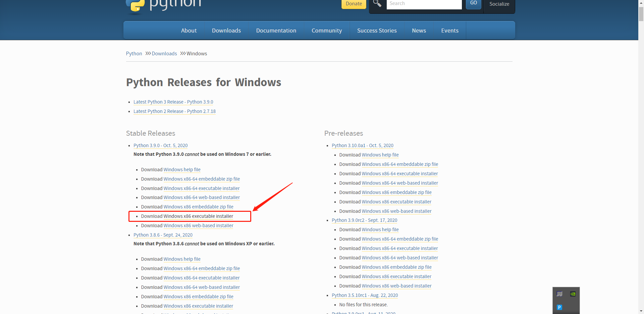Download 3.9.0 Windows x86 executable installer
Image resolution: width=644 pixels, height=314 pixels.
(198, 216)
